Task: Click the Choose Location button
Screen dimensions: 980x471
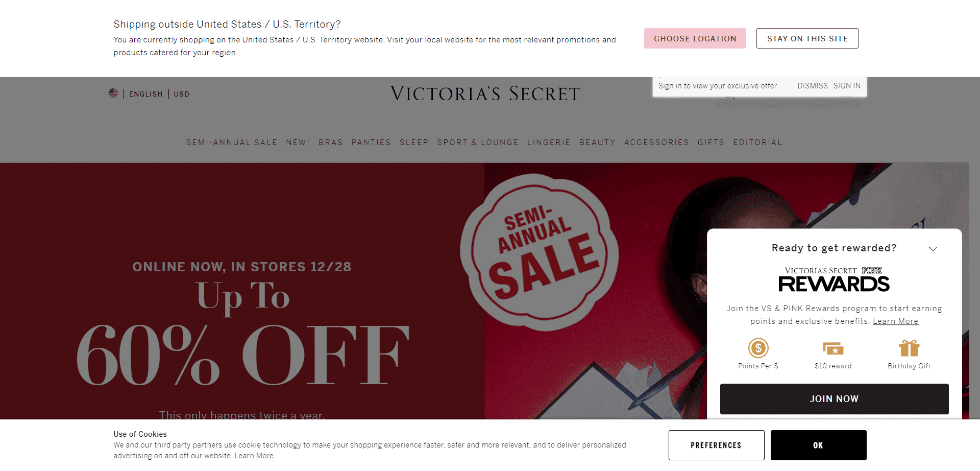Action: (695, 38)
